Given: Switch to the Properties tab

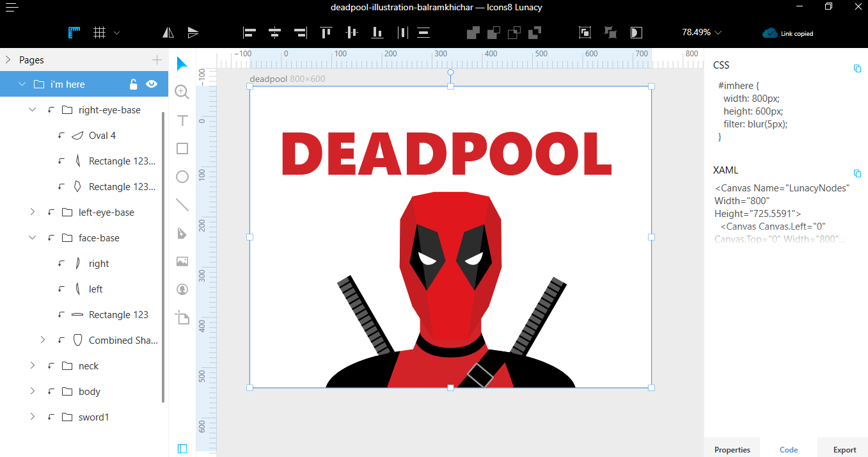Looking at the screenshot, I should point(732,449).
